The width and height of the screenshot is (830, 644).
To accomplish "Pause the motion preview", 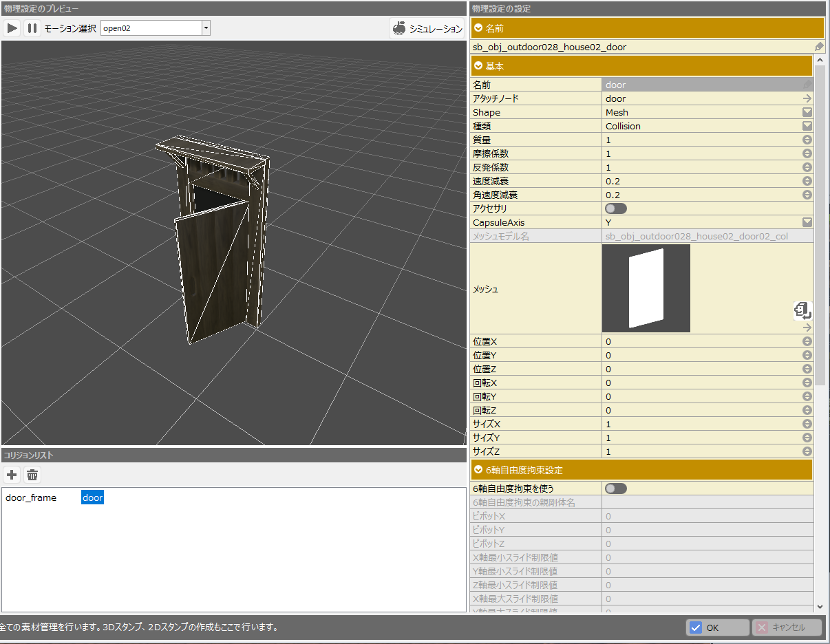I will (32, 28).
